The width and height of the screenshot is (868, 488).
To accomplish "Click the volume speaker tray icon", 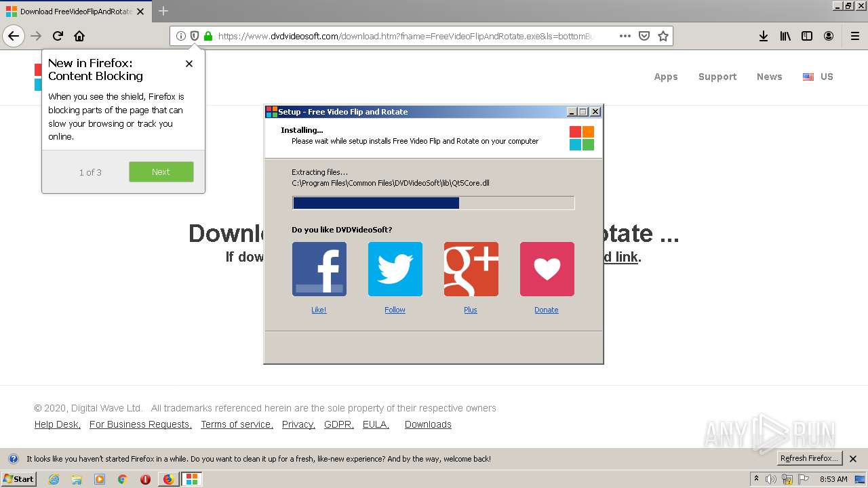I will 771,479.
